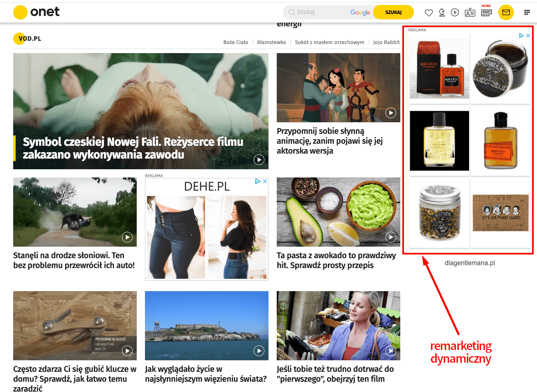
Task: Open the ID badge icon in header
Action: tap(470, 12)
